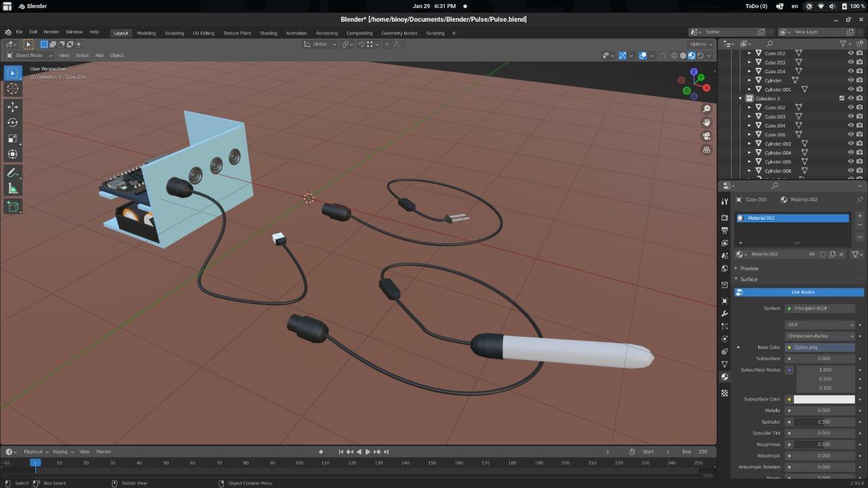The width and height of the screenshot is (868, 488).
Task: Uncheck Collection 3 exclude checkbox
Action: point(842,98)
